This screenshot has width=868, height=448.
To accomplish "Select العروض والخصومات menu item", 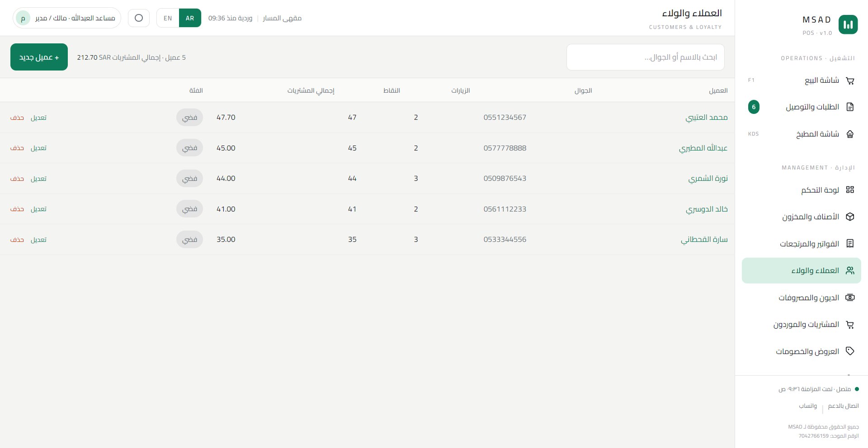I will pyautogui.click(x=801, y=351).
